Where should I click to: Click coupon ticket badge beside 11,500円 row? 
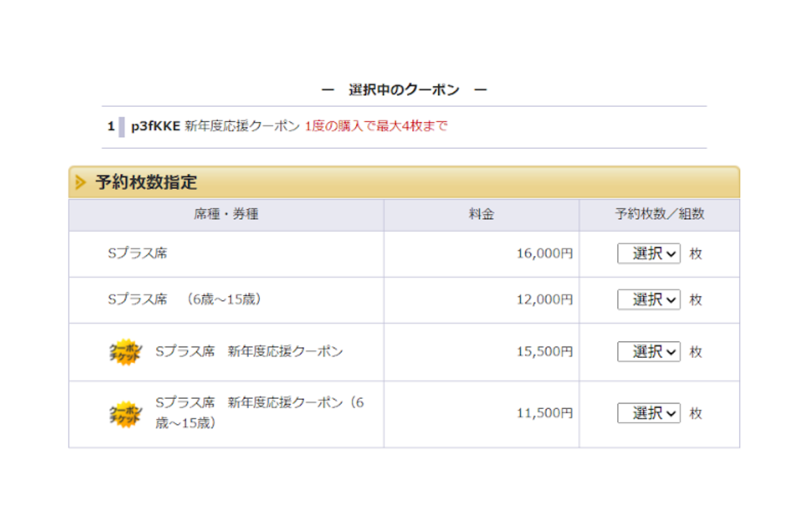[x=126, y=414]
